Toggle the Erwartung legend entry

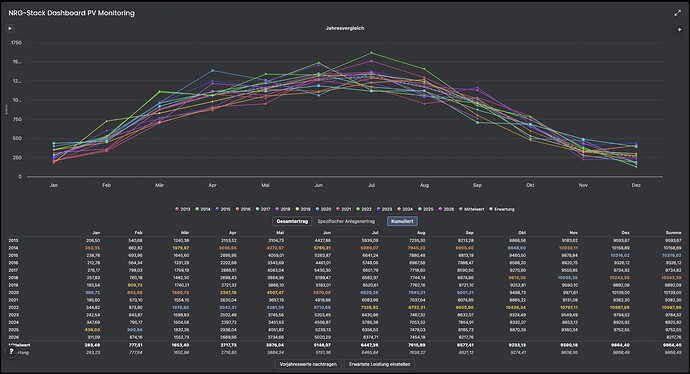click(502, 209)
